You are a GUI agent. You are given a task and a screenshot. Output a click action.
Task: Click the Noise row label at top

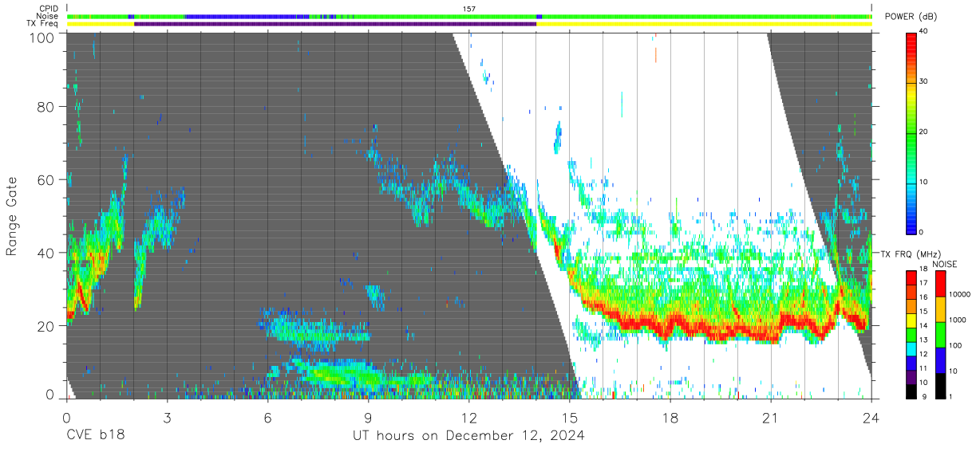point(48,16)
